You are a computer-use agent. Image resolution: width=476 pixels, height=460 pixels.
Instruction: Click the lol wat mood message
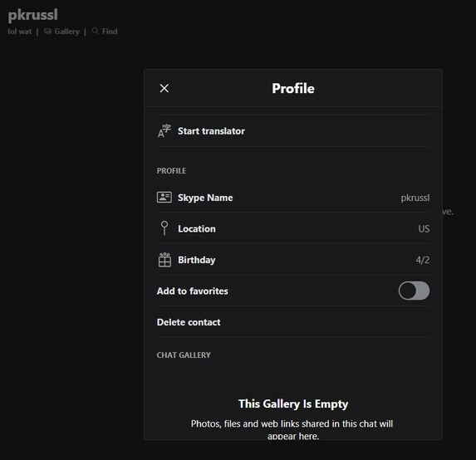[x=20, y=32]
